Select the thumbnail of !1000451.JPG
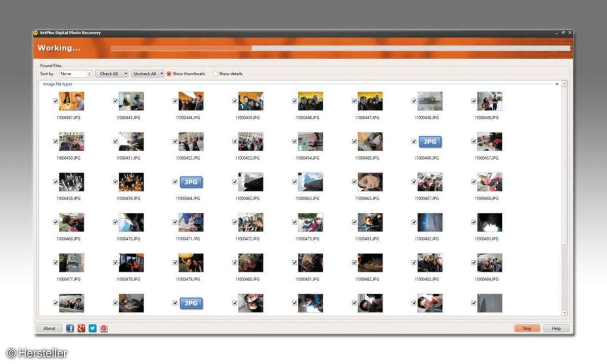This screenshot has width=607, height=364. tap(132, 142)
